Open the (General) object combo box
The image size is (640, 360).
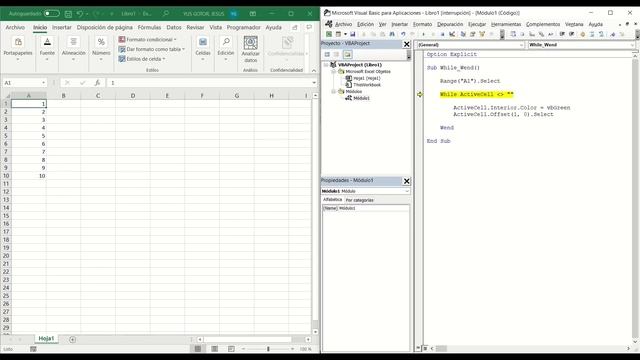(471, 45)
